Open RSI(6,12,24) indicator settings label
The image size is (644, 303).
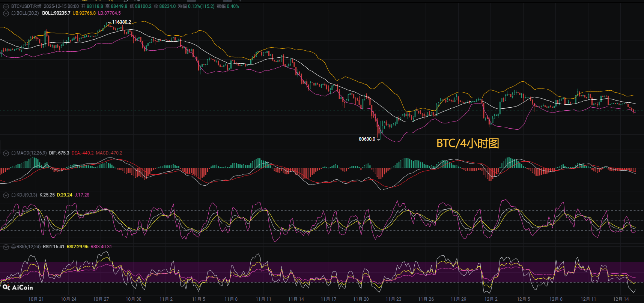pos(29,247)
